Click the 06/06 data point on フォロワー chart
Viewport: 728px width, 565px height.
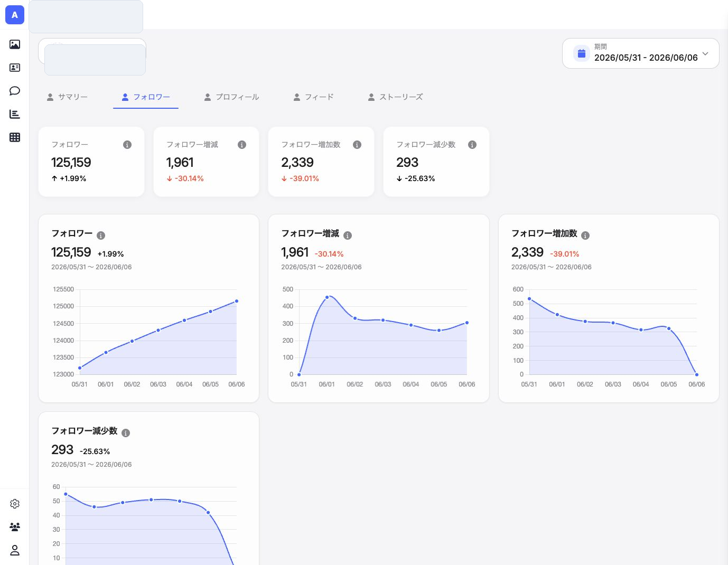pos(237,301)
